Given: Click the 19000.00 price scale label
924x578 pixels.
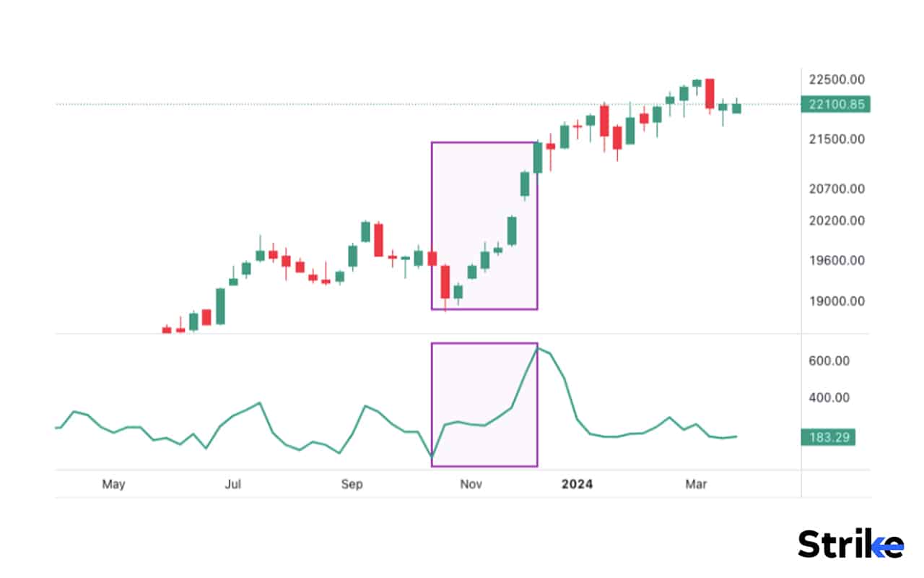Looking at the screenshot, I should pos(837,301).
